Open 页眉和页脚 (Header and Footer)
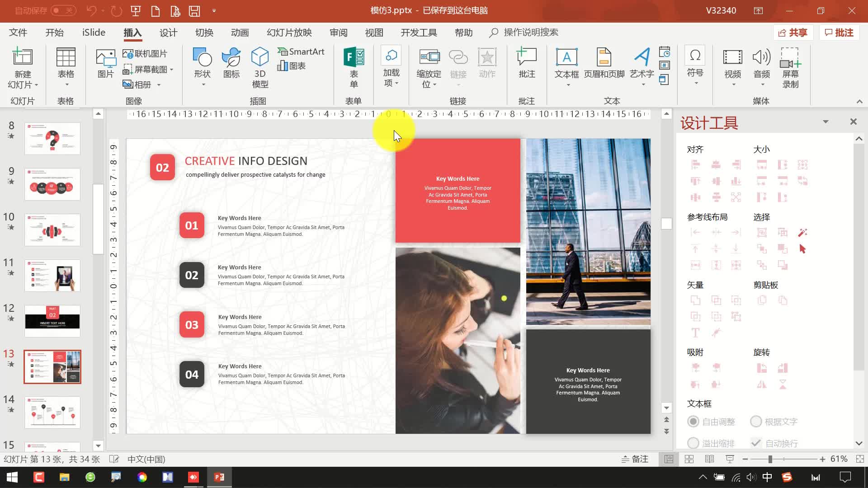 click(x=604, y=63)
